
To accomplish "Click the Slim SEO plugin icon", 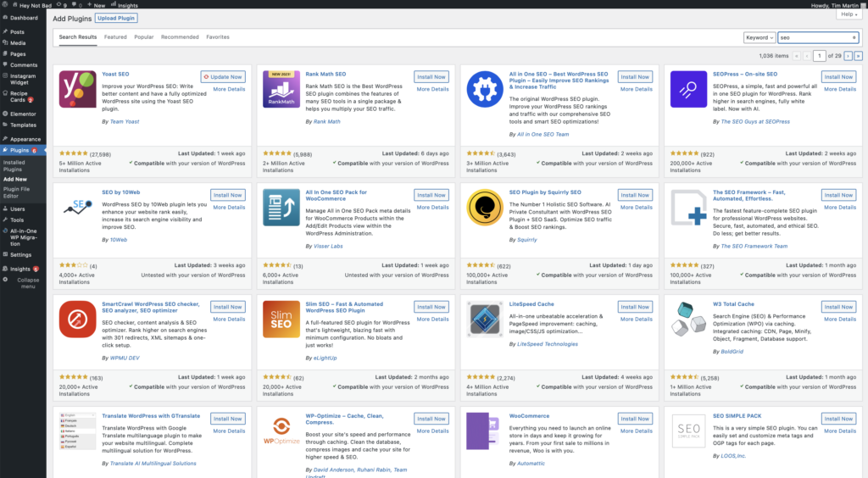I will (281, 320).
